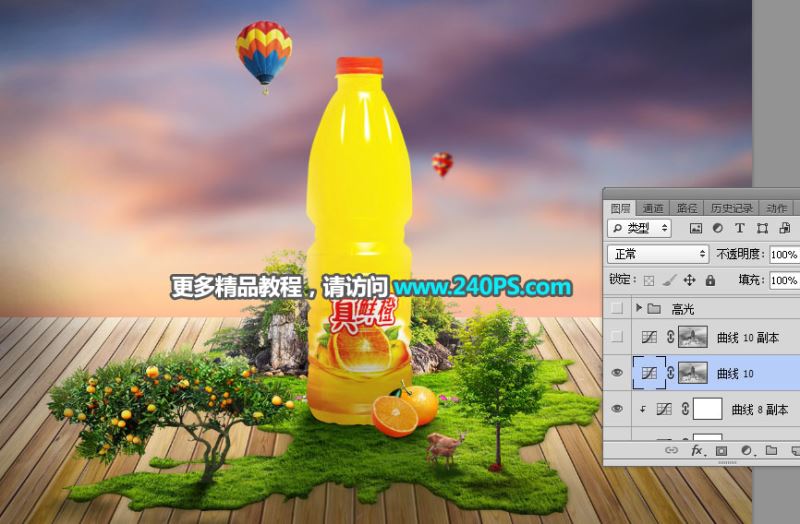Screen dimensions: 800x524
Task: Filter layers by smart objects icon
Action: tap(785, 228)
